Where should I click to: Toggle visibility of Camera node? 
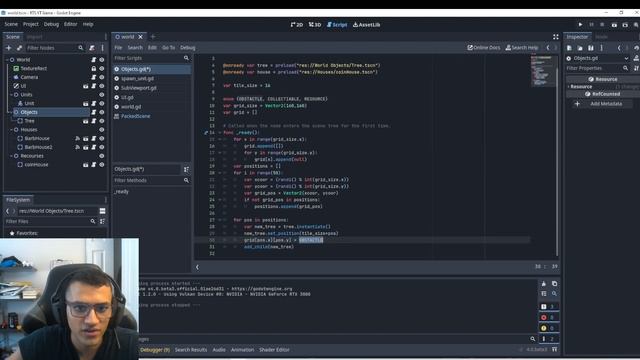[x=102, y=77]
